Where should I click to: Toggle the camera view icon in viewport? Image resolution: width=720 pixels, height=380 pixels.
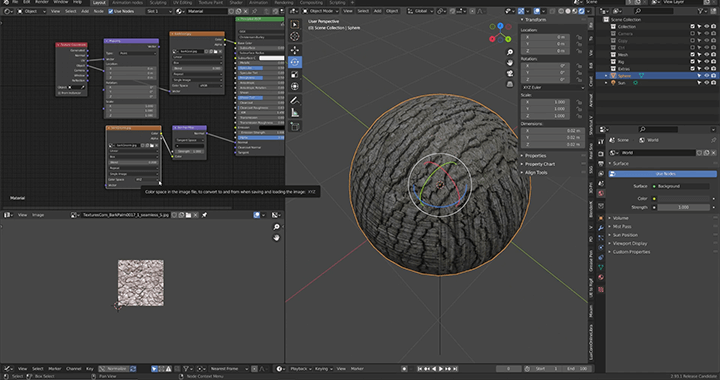510,73
